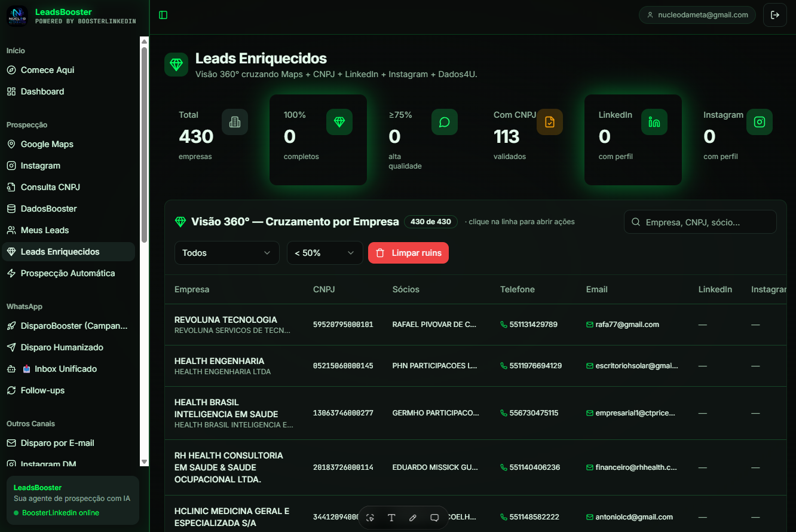Focus the Empresa, CNPJ, sócio search field

tap(700, 222)
